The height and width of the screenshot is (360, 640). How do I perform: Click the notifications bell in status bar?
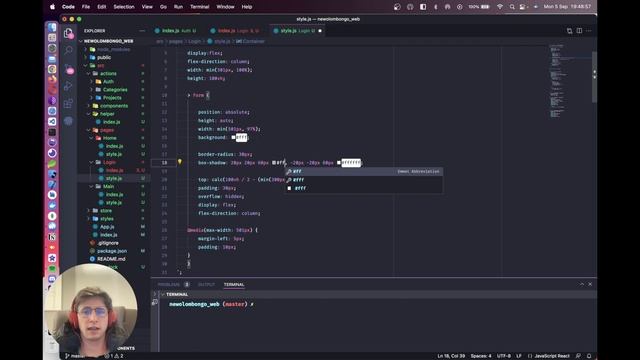click(x=589, y=356)
